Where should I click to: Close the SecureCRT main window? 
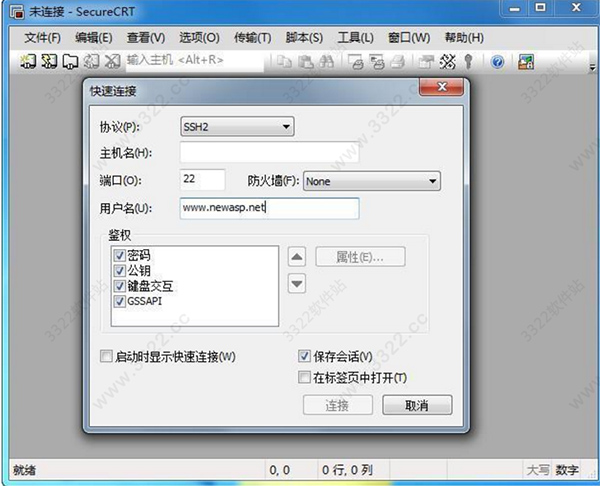click(576, 8)
